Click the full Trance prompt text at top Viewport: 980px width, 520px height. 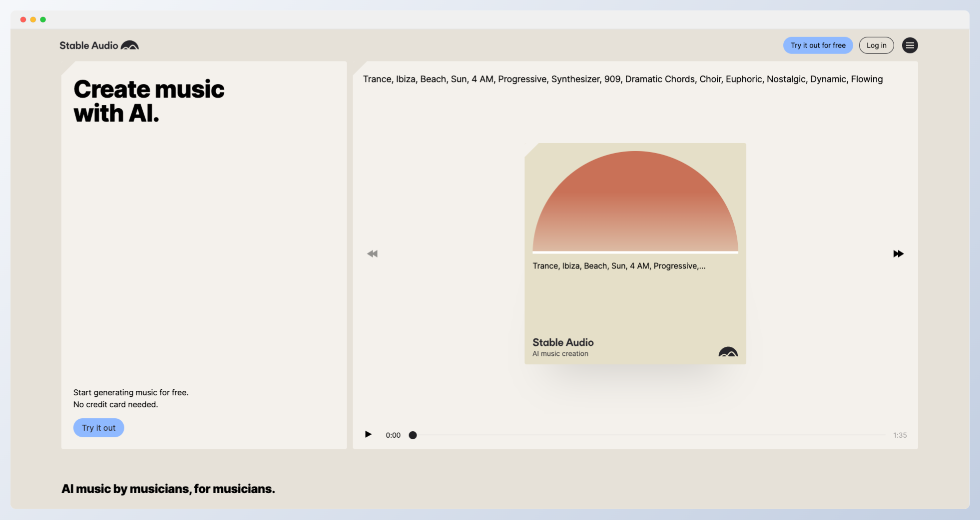coord(623,79)
